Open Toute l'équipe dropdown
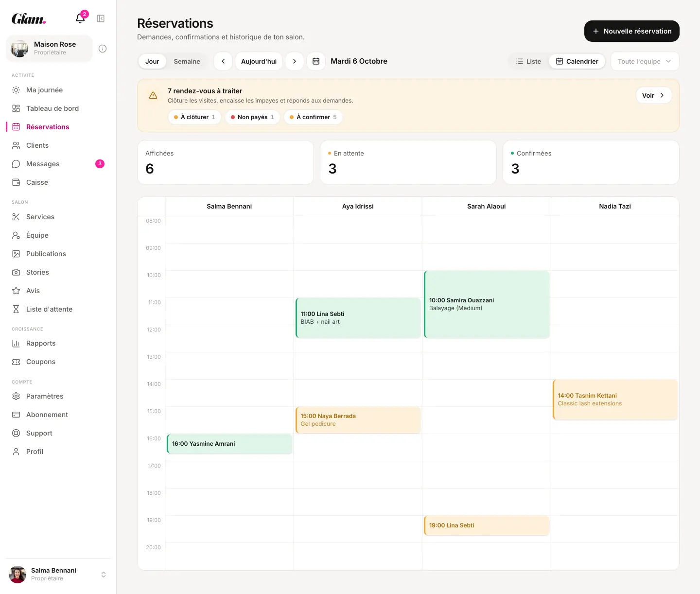This screenshot has height=594, width=700. click(645, 61)
